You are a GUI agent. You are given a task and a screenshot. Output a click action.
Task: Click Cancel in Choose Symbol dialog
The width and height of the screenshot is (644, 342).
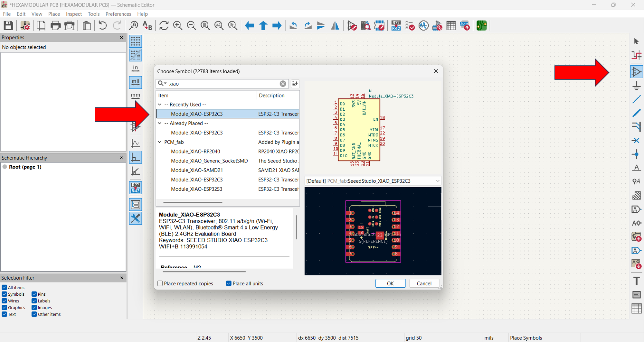pyautogui.click(x=424, y=283)
